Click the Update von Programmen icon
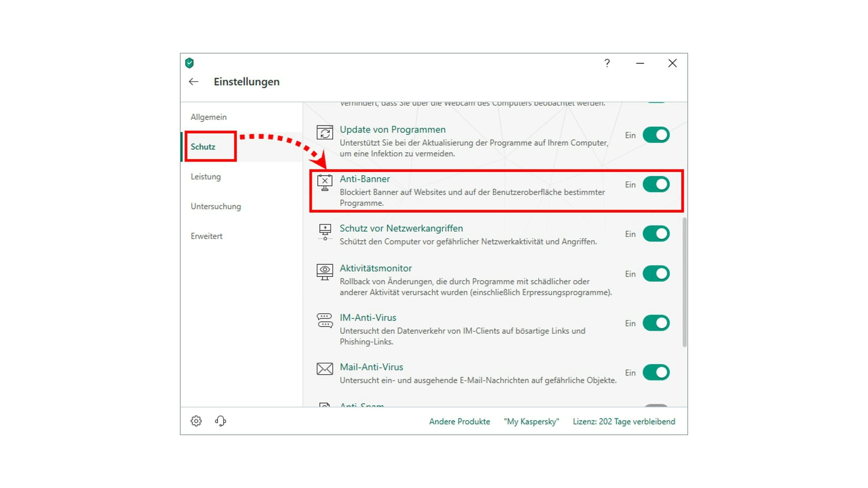Viewport: 868px width, 488px height. tap(325, 132)
